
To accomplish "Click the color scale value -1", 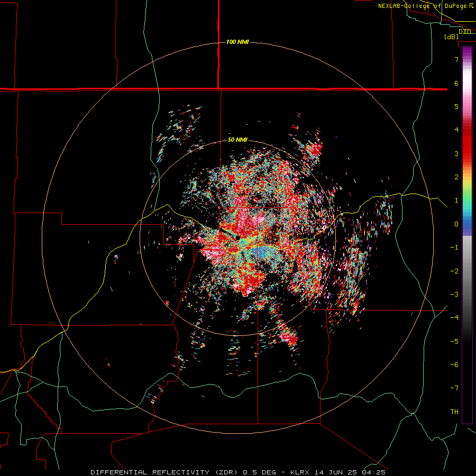I will pos(454,248).
